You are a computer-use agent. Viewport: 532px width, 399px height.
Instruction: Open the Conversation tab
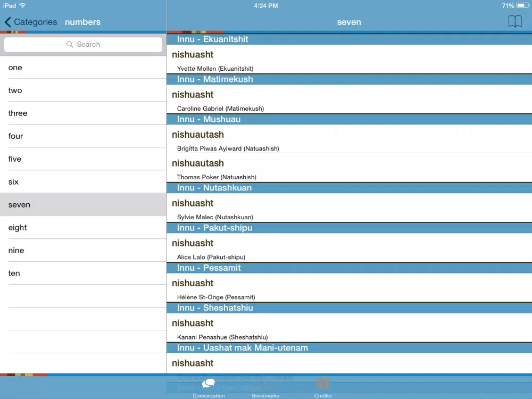209,388
